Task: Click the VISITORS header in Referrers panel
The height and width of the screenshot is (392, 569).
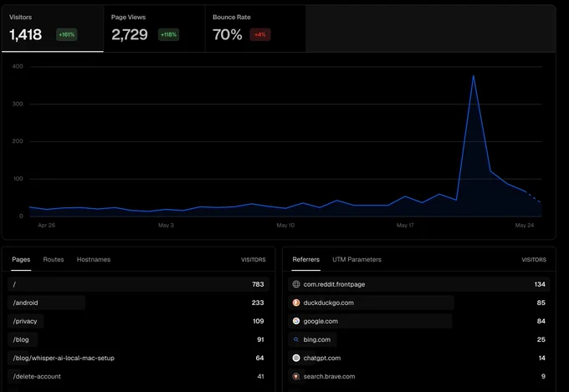Action: click(534, 260)
